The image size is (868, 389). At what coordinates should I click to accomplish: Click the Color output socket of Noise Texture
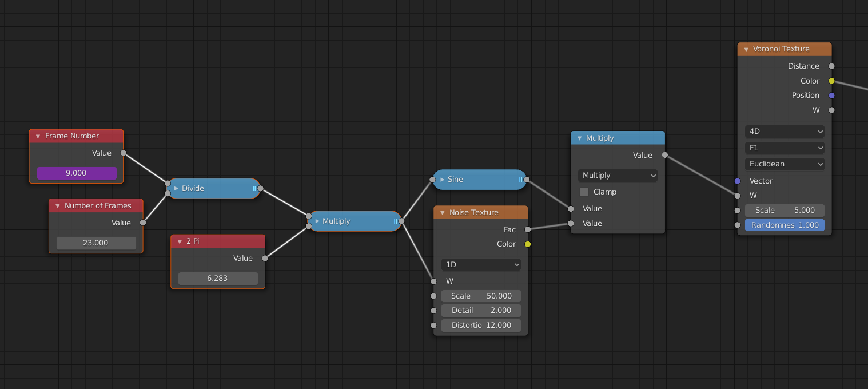tap(528, 244)
